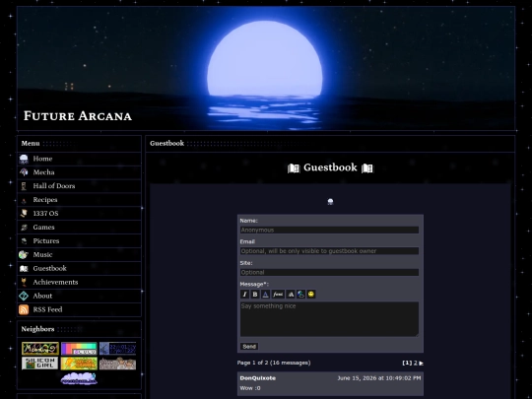The height and width of the screenshot is (399, 532).
Task: Go to guestbook page 2
Action: 416,363
